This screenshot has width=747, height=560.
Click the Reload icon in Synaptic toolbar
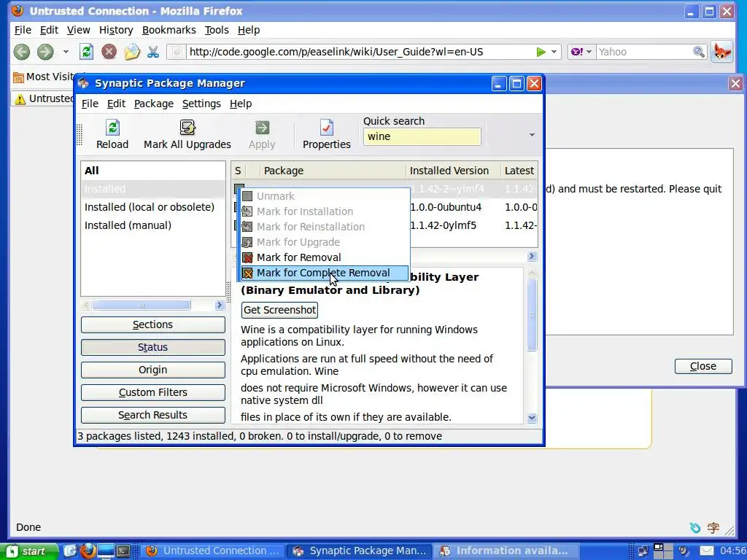point(112,128)
